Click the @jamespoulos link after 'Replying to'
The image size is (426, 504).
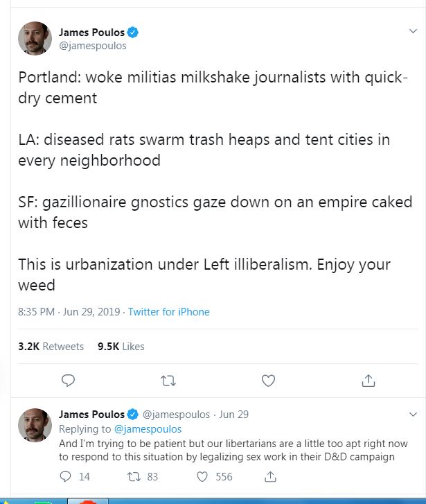pos(148,429)
